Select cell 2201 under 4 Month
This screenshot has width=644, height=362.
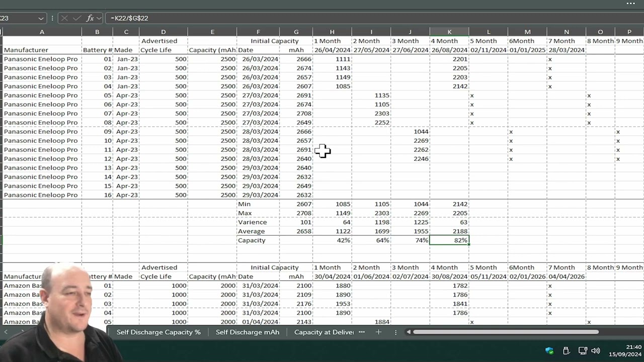[x=449, y=59]
